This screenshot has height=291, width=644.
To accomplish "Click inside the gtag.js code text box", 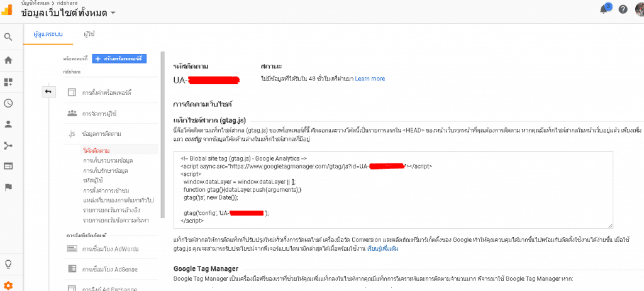I will (x=393, y=189).
